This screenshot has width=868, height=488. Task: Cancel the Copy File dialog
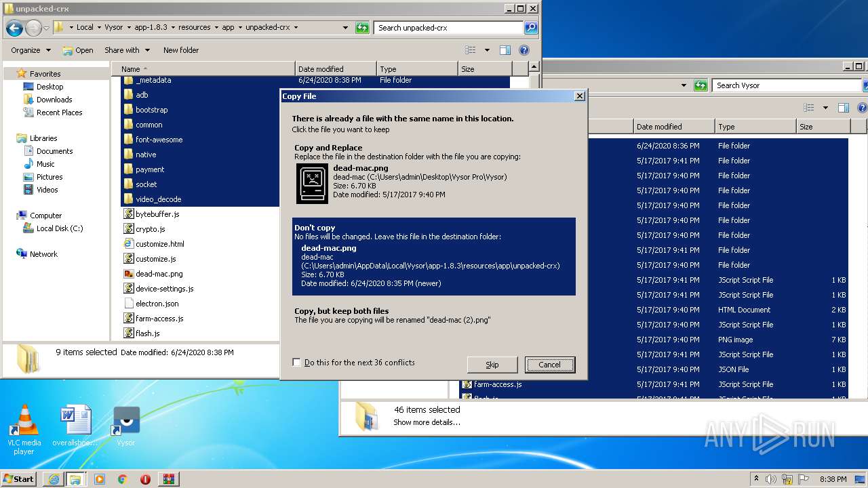(x=550, y=365)
